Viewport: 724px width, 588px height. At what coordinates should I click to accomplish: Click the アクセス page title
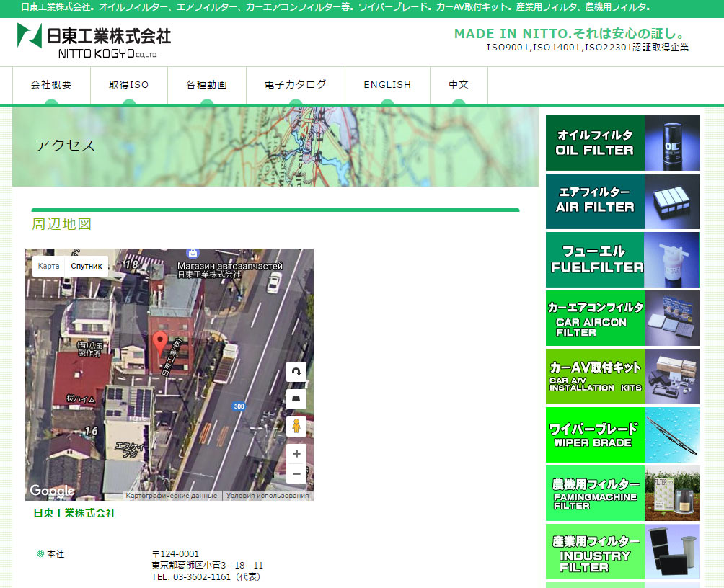[65, 146]
